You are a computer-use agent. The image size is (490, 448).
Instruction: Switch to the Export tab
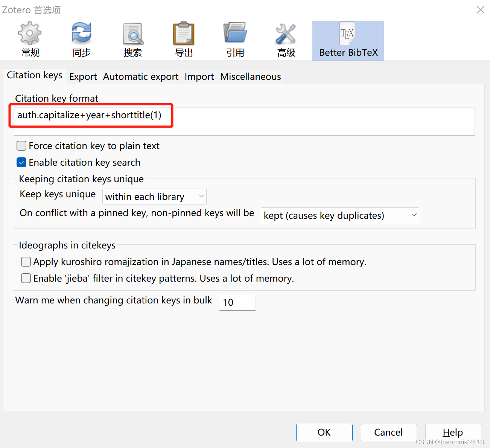point(83,77)
